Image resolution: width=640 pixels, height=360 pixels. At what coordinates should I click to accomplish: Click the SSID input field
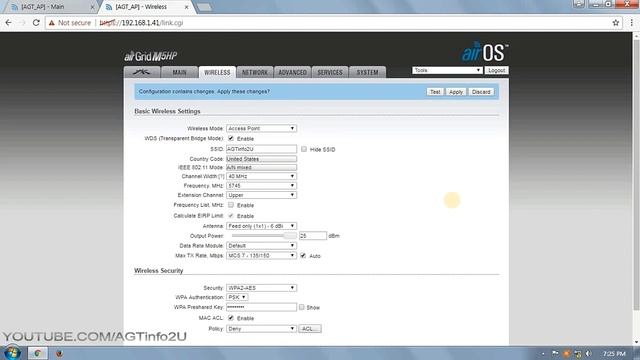(261, 149)
